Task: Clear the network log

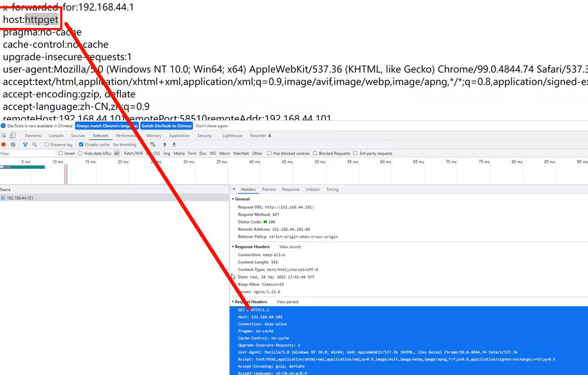Action: pyautogui.click(x=13, y=145)
